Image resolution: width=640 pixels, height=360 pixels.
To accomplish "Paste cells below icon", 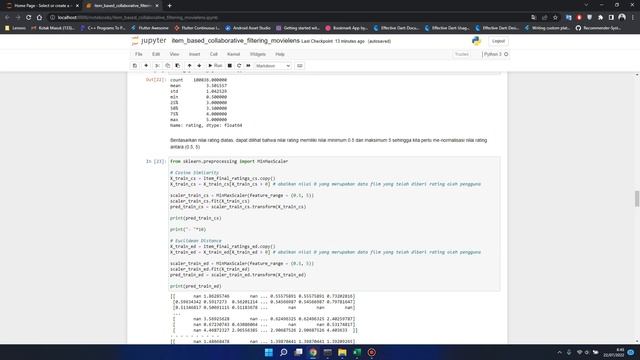I will pos(178,66).
